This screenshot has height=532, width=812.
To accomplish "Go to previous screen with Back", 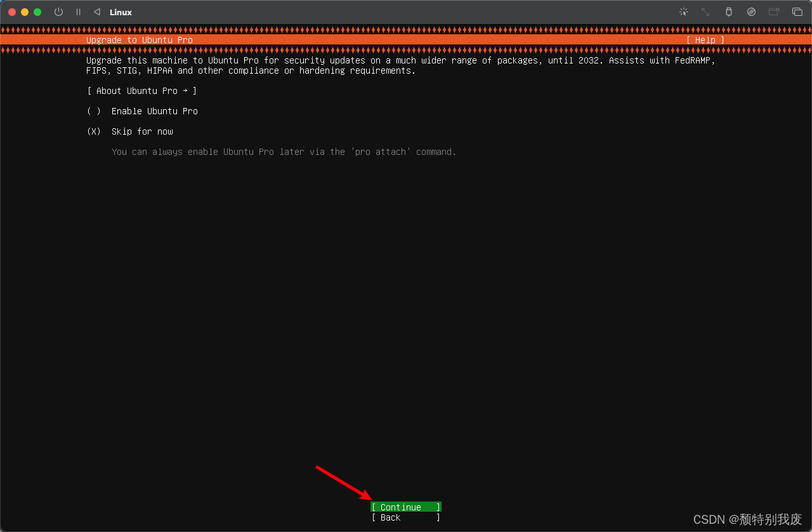I will (x=406, y=517).
